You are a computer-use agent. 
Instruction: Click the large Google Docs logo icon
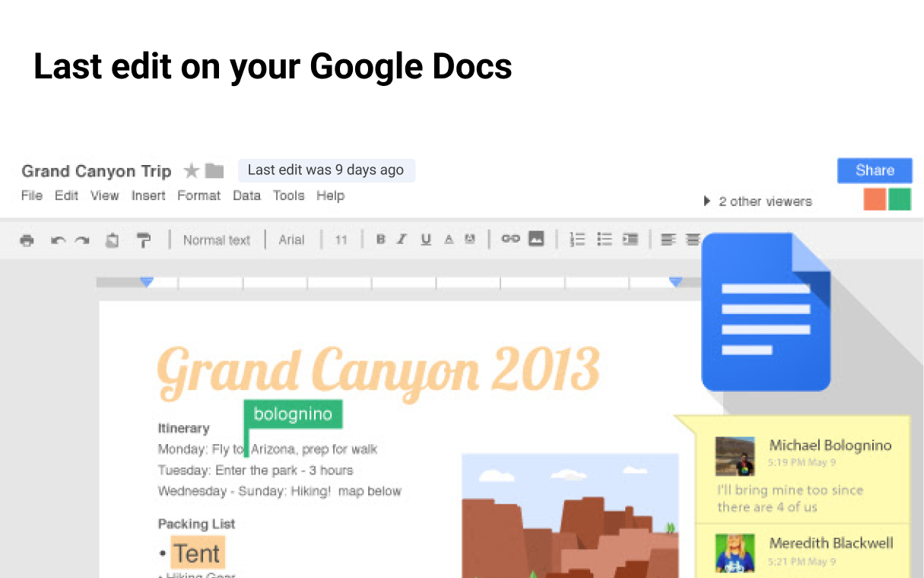click(x=766, y=312)
